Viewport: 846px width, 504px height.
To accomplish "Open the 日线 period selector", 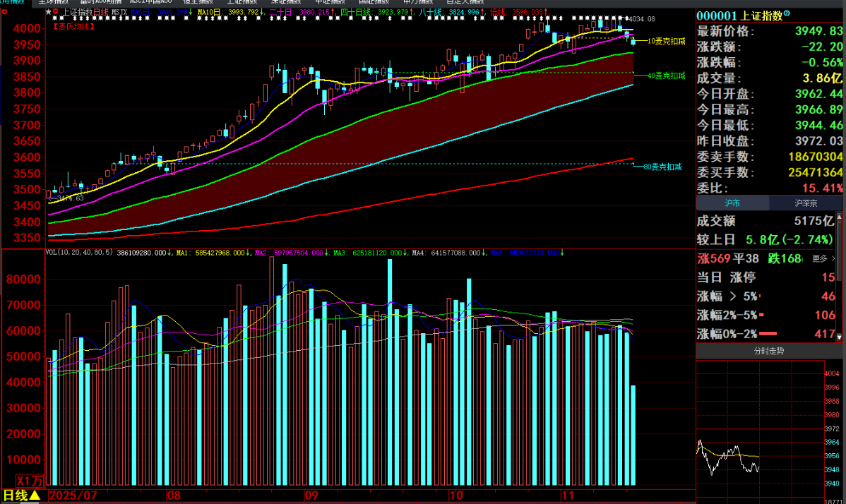I will tap(21, 496).
